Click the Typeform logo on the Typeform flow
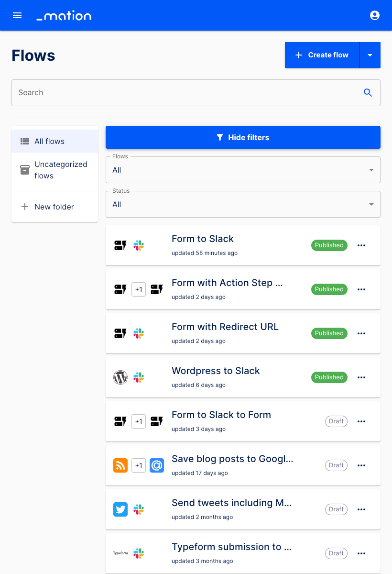Viewport: 392px width, 574px height. coord(120,553)
